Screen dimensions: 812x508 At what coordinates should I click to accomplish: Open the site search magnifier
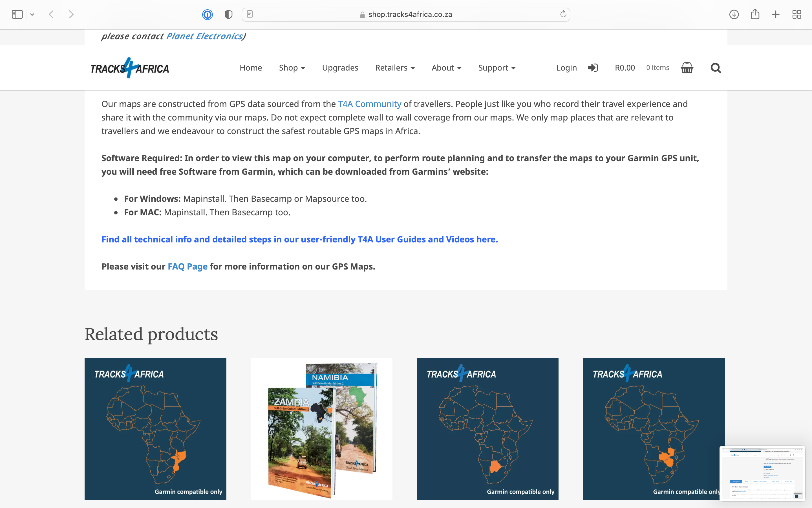click(716, 68)
